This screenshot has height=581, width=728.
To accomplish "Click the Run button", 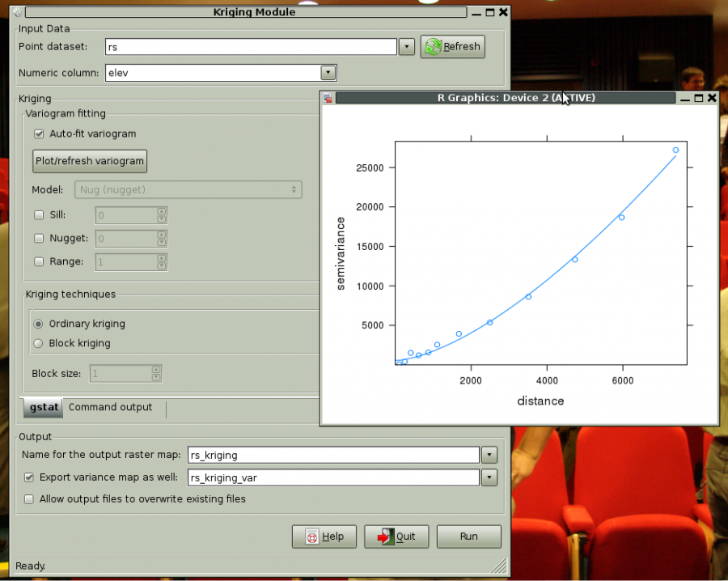I will [x=468, y=536].
